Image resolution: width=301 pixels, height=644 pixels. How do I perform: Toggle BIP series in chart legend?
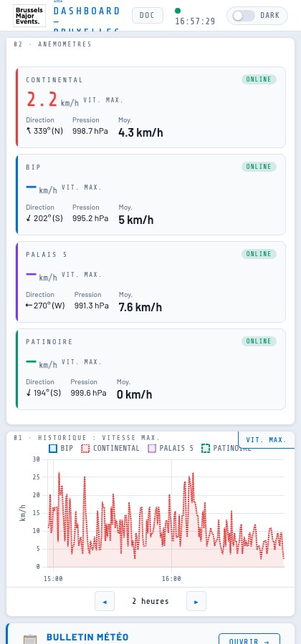[x=61, y=448]
